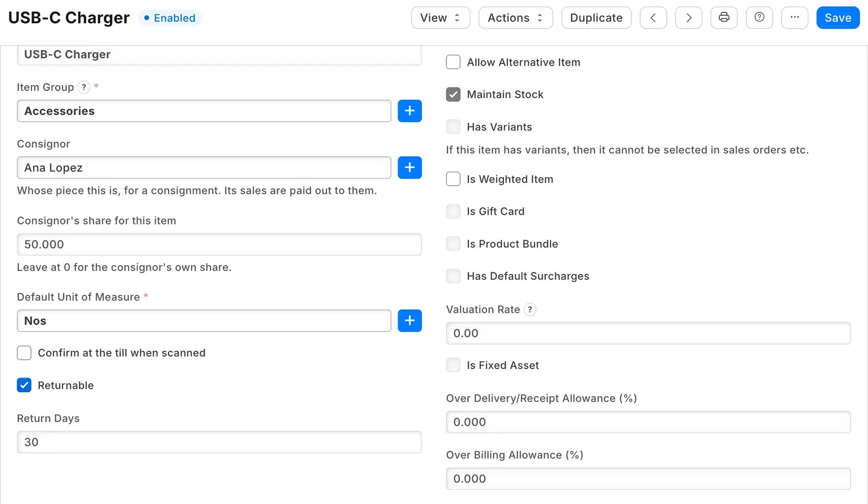The height and width of the screenshot is (504, 868).
Task: Open the Actions dropdown
Action: (x=515, y=18)
